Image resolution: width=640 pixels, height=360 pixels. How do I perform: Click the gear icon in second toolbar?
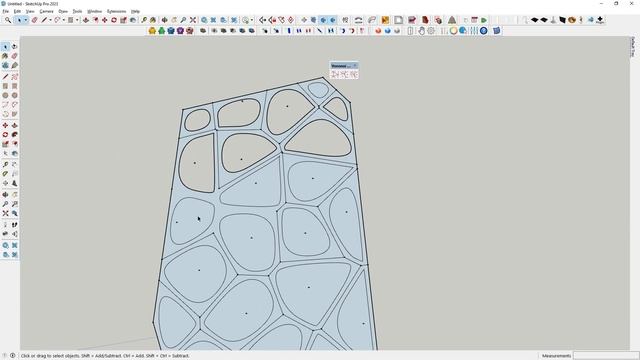click(x=431, y=31)
